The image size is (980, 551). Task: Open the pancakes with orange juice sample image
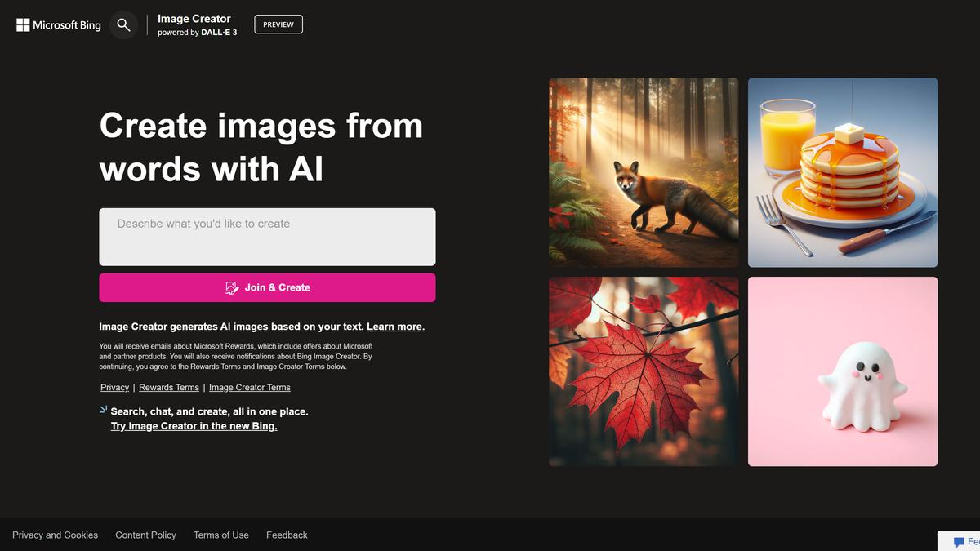pos(843,171)
